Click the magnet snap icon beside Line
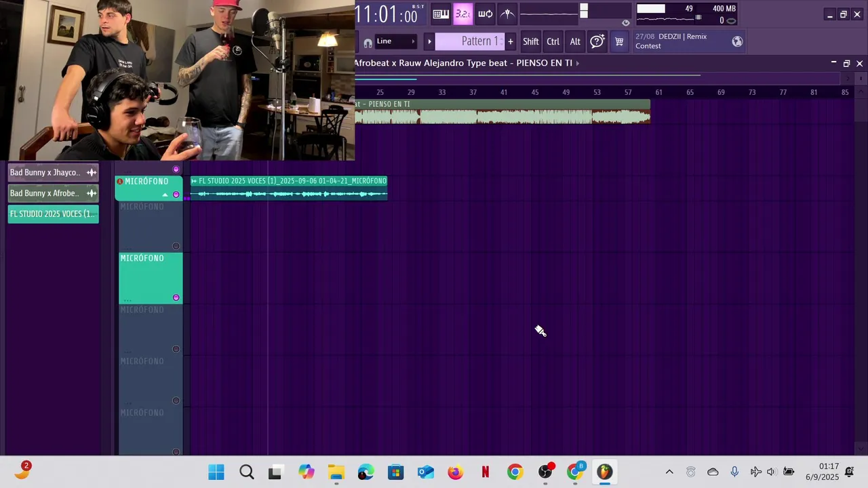The width and height of the screenshot is (868, 488). point(368,42)
